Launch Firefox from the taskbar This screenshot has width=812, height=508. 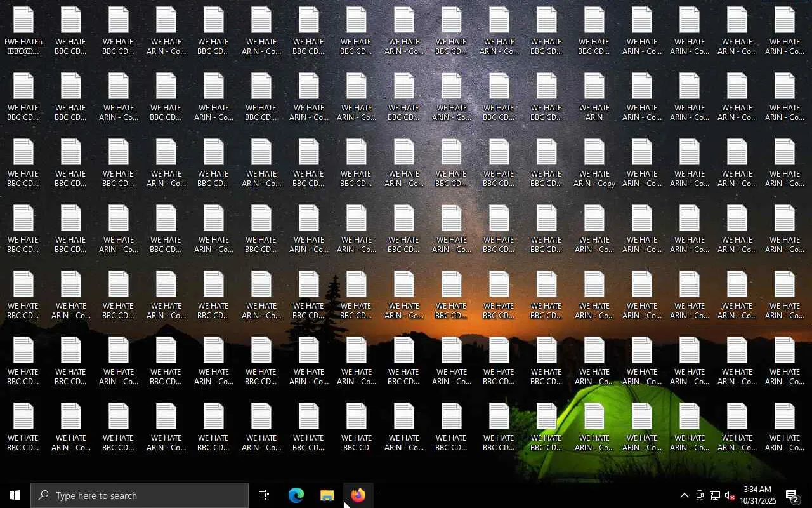point(358,495)
